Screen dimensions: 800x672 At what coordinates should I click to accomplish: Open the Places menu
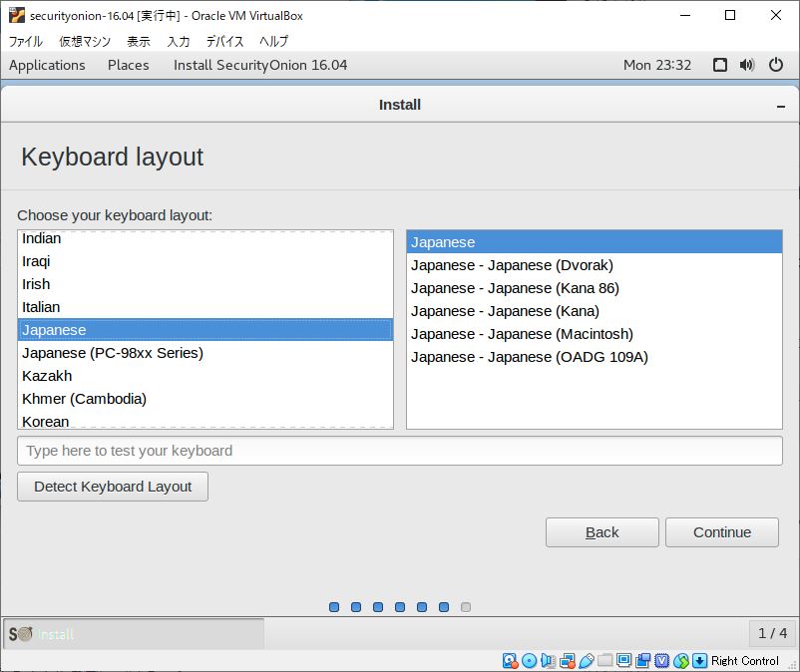(128, 65)
